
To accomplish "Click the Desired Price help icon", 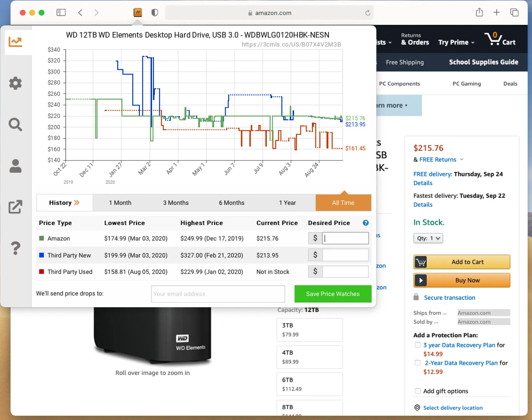I will (366, 223).
